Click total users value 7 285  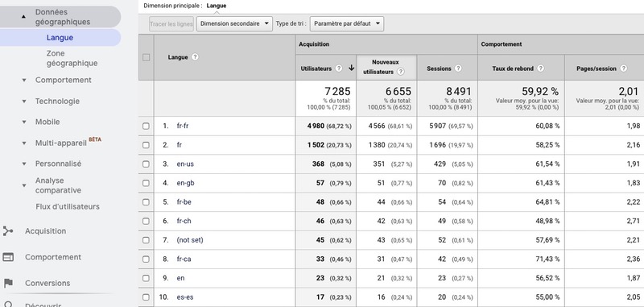coord(338,91)
